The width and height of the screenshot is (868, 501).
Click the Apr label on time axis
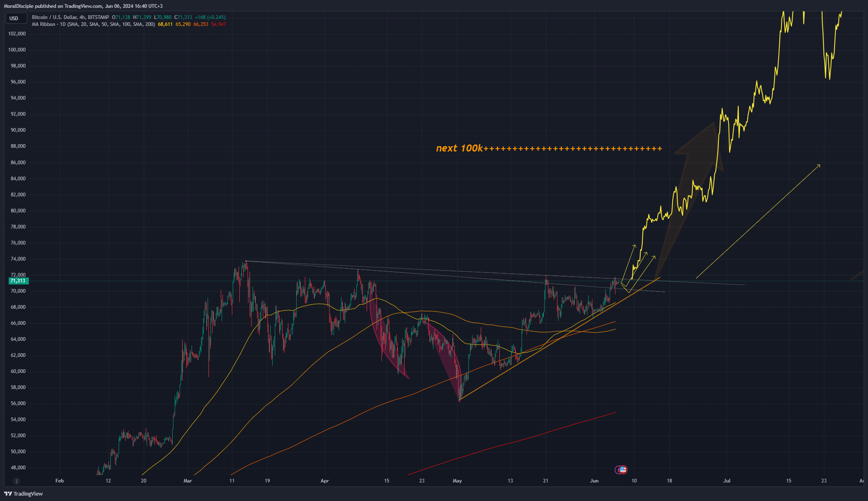click(x=325, y=481)
